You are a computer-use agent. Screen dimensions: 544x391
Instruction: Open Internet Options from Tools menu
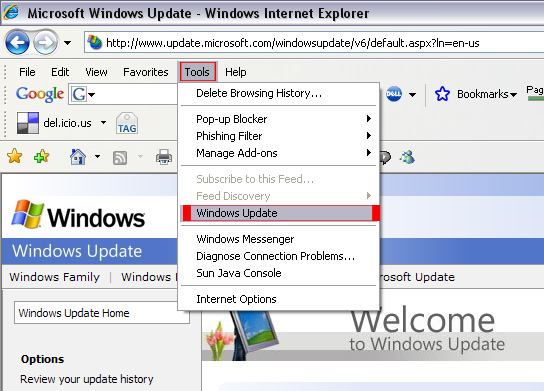click(x=278, y=299)
